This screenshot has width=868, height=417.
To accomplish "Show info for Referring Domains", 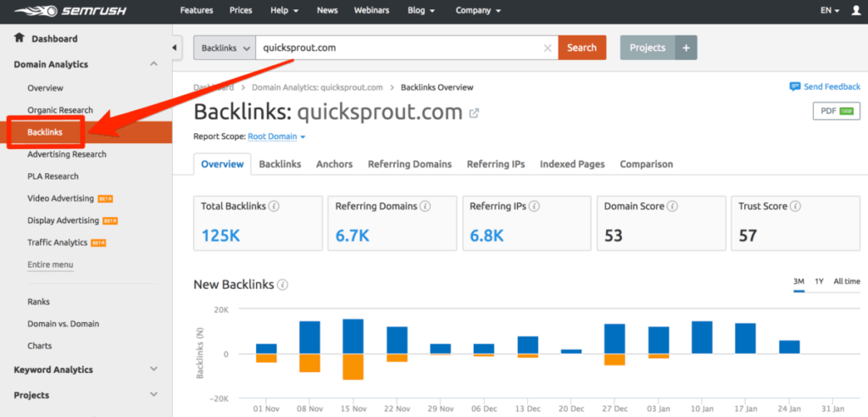I will coord(425,206).
